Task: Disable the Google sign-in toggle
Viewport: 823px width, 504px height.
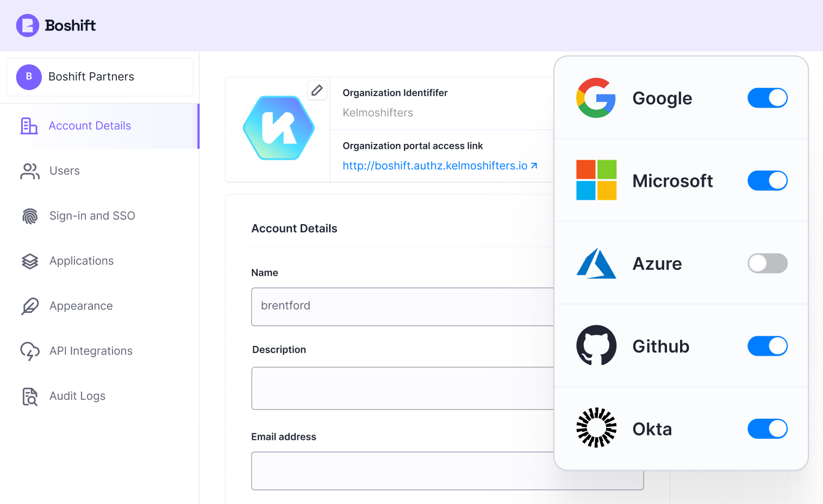Action: 768,98
